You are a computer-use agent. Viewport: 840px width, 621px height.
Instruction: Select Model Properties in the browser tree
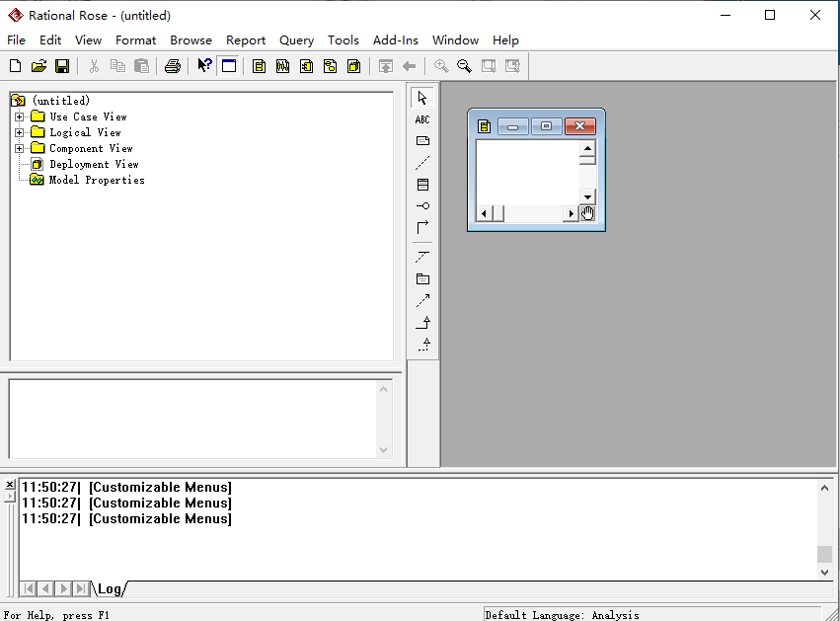click(97, 180)
